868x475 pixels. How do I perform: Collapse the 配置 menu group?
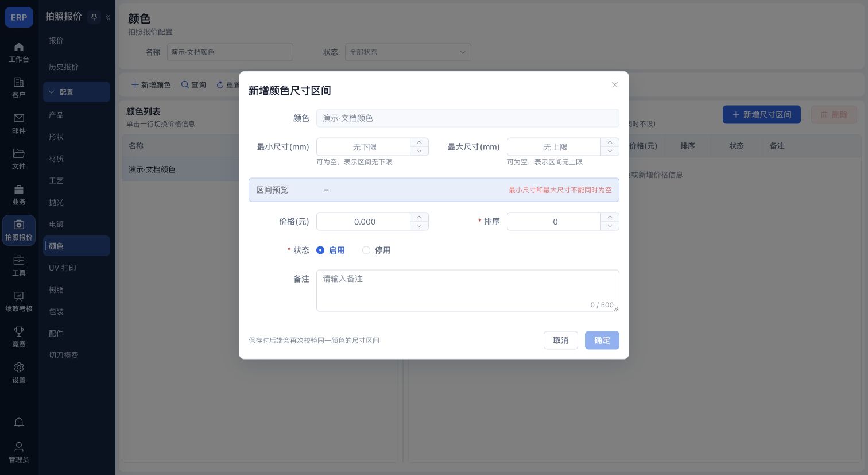(x=76, y=92)
